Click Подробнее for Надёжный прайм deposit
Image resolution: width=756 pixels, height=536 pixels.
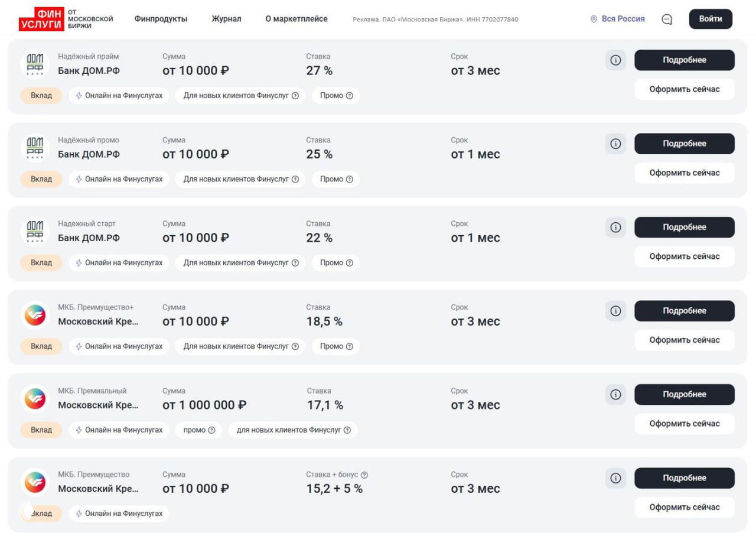684,60
